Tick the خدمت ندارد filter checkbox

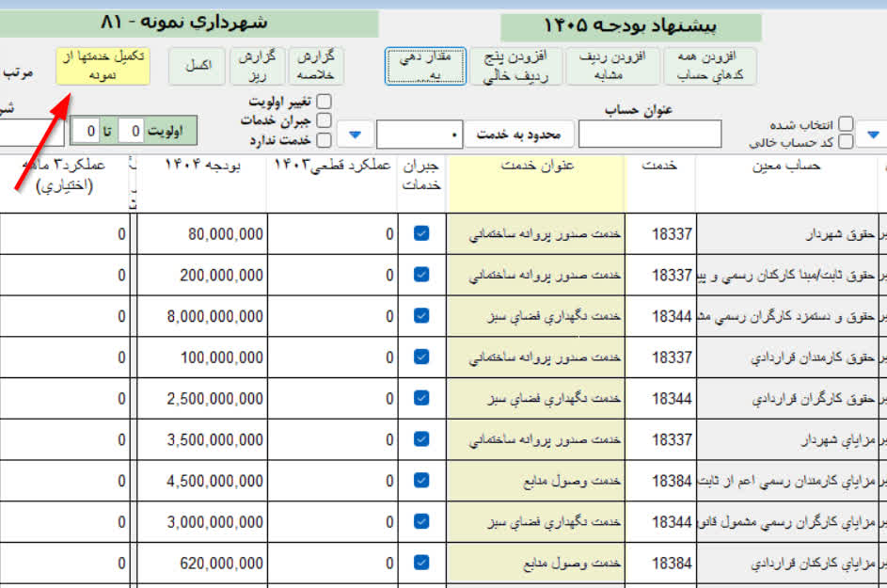325,140
